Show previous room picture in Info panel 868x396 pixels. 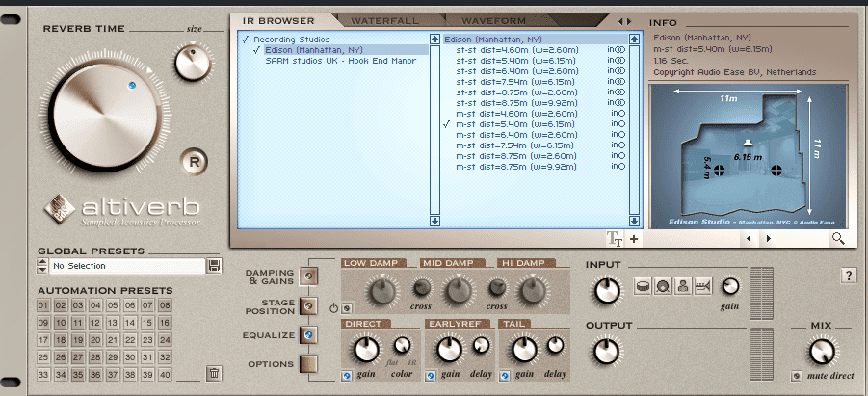point(749,239)
